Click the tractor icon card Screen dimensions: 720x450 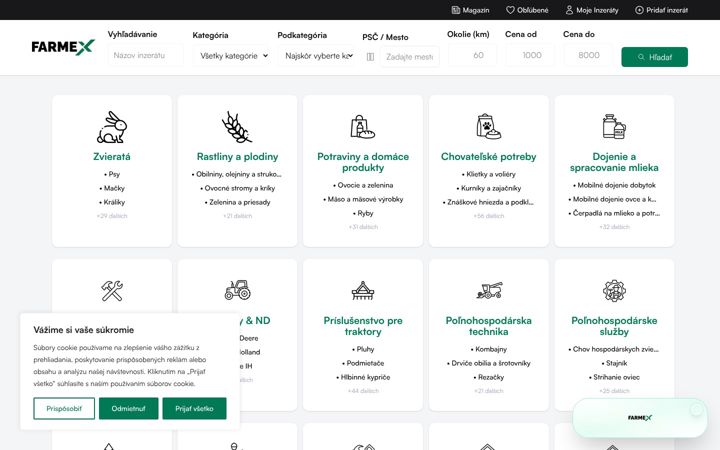pos(237,290)
